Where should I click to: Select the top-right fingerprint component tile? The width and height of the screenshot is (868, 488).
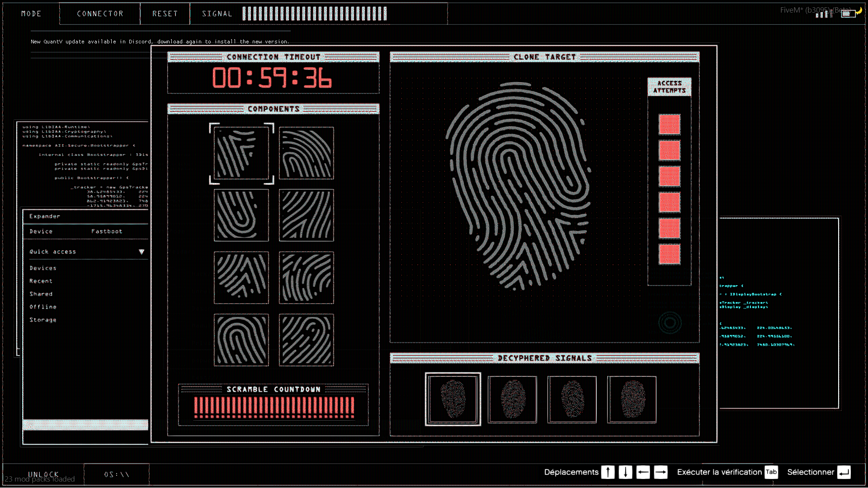coord(306,153)
